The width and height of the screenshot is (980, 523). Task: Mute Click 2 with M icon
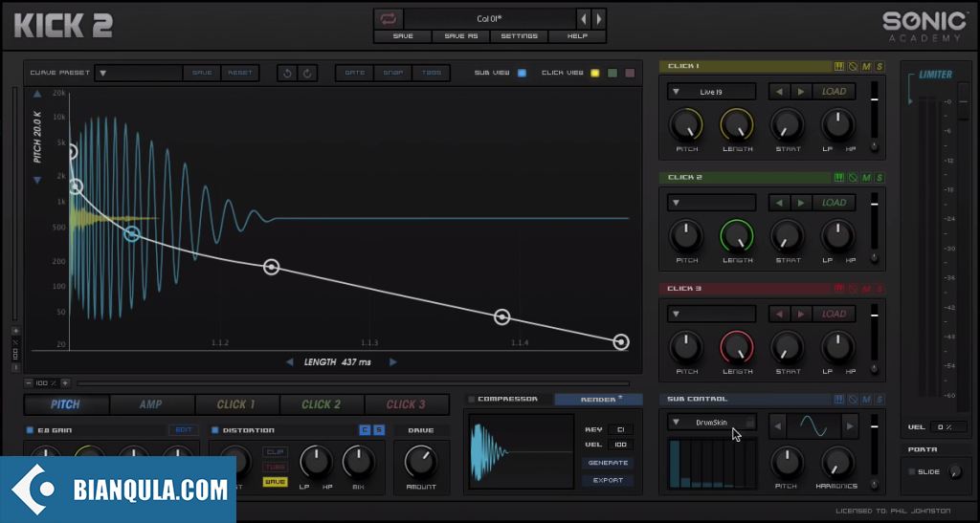point(866,178)
